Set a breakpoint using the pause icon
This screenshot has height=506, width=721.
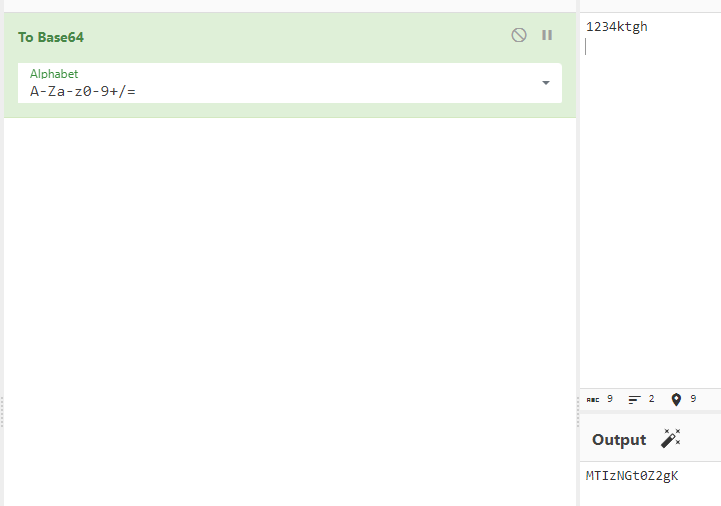click(547, 35)
